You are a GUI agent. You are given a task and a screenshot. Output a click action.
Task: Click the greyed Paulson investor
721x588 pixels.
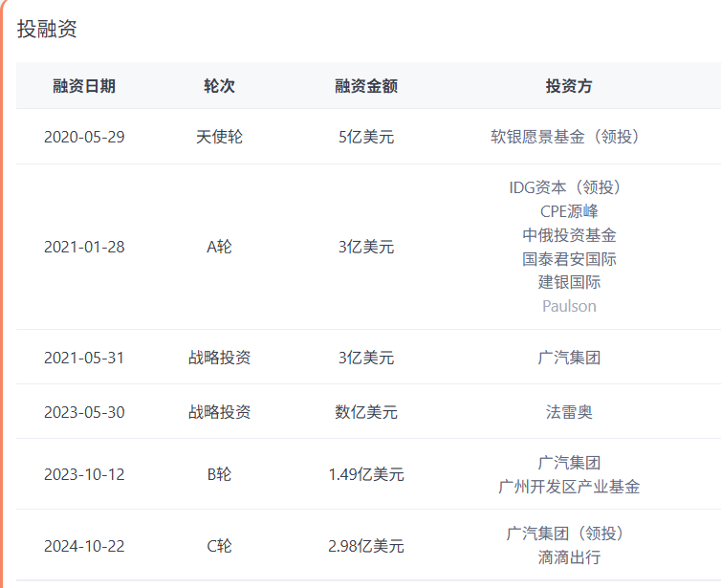tap(569, 306)
